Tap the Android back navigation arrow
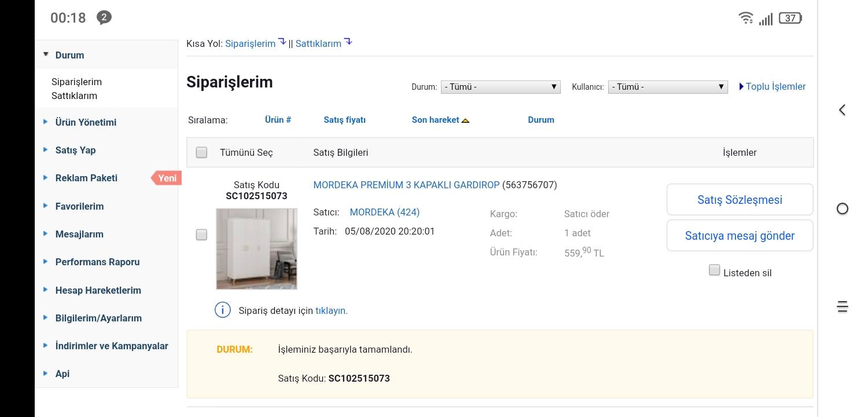 coord(843,110)
